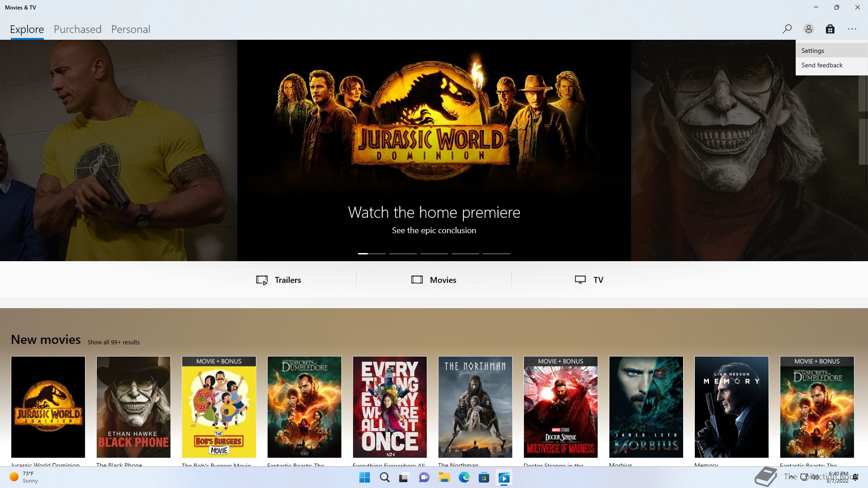
Task: Open Jurassic World Dominion movie poster
Action: point(48,407)
